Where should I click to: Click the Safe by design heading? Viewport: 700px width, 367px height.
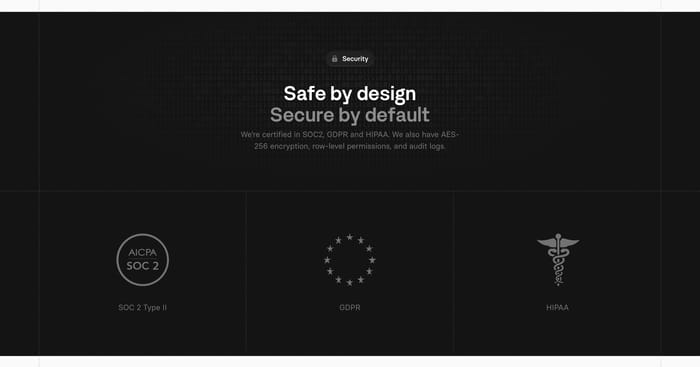pyautogui.click(x=350, y=94)
